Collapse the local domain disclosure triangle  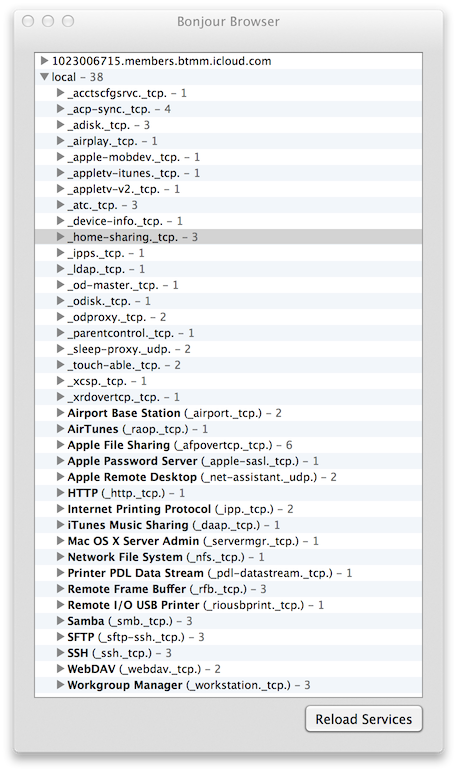click(x=44, y=77)
